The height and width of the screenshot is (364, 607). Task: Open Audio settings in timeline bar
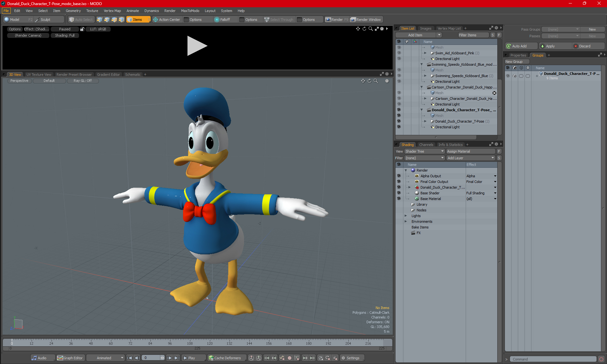click(x=43, y=358)
